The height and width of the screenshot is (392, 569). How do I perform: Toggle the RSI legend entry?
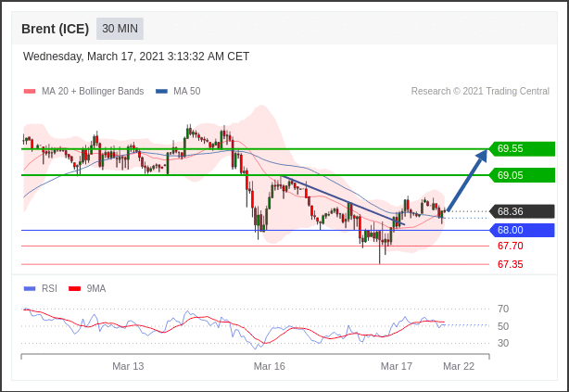pos(49,288)
